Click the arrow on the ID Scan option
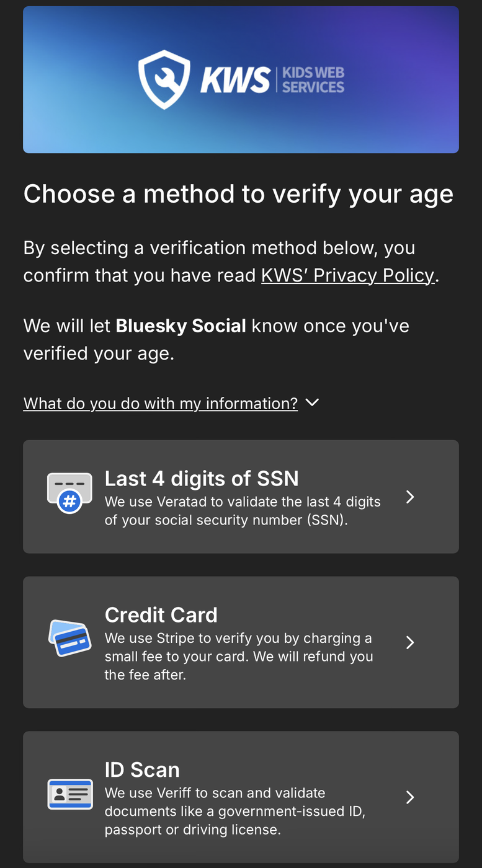The height and width of the screenshot is (868, 482). coord(410,797)
